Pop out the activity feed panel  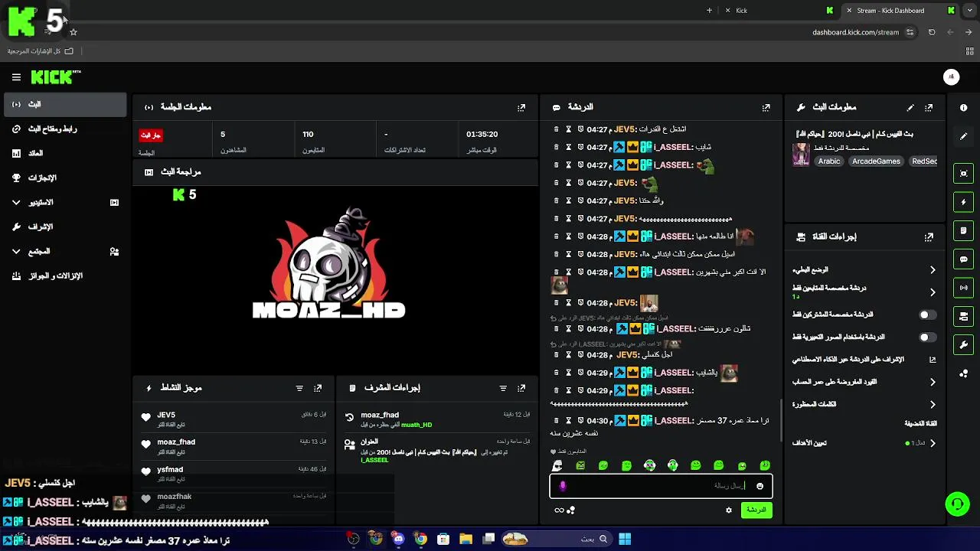coord(318,389)
